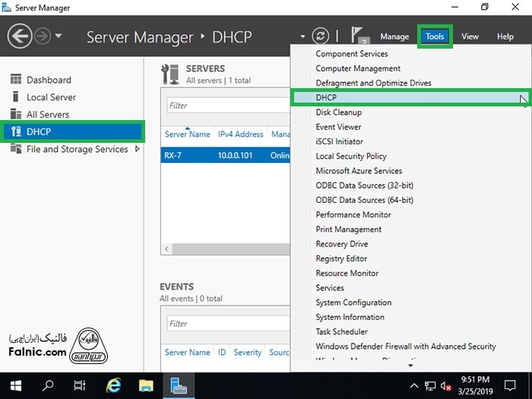Screen dimensions: 532x399
Task: Launch File Explorer from the taskbar
Action: 146,385
